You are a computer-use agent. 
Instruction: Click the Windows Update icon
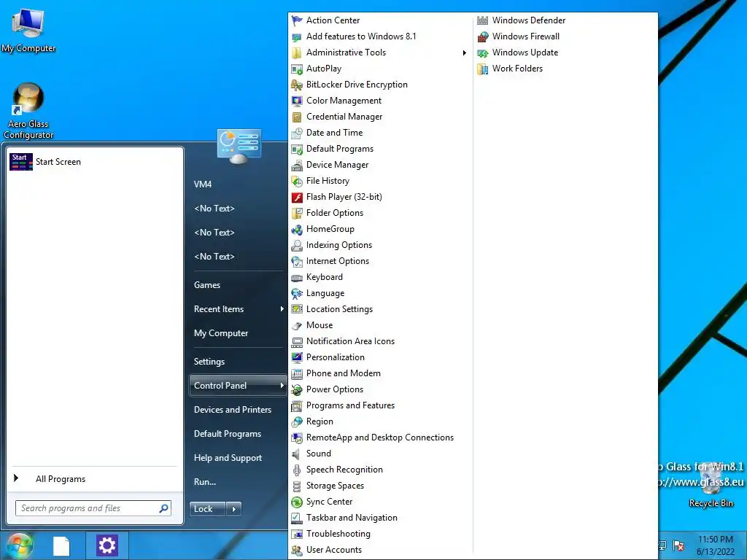[483, 52]
